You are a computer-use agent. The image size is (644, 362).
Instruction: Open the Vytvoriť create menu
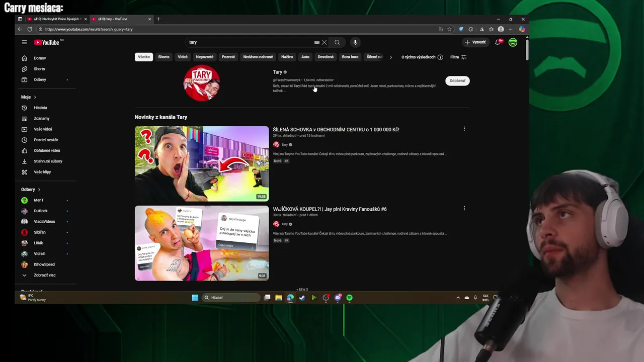point(475,42)
